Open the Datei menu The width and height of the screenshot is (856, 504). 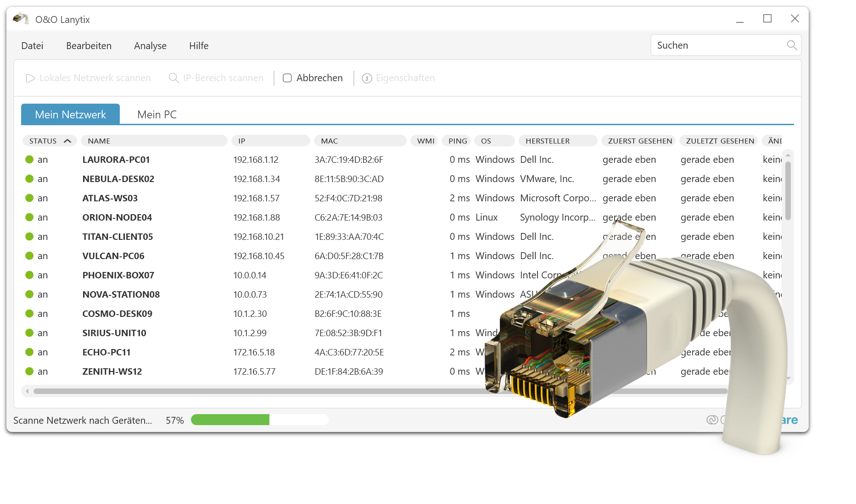(x=32, y=46)
